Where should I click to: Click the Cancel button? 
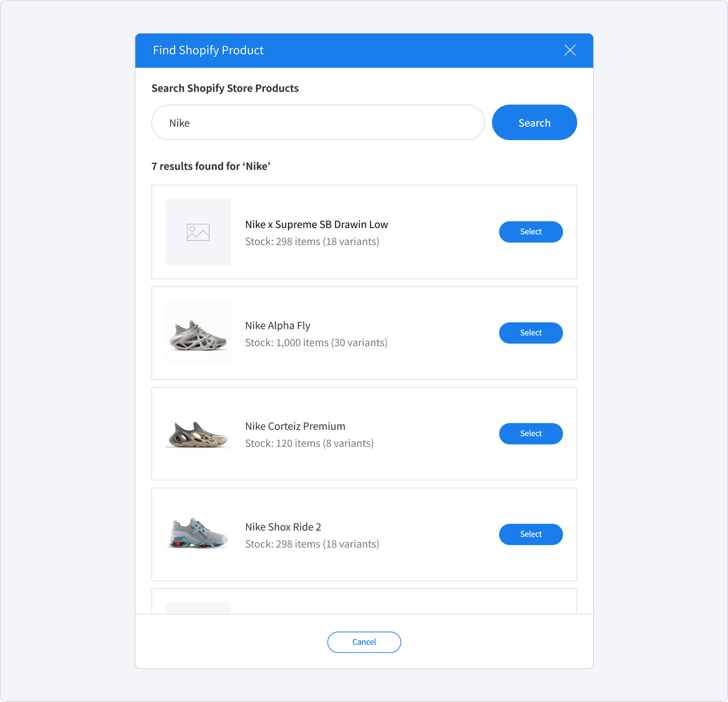tap(364, 642)
